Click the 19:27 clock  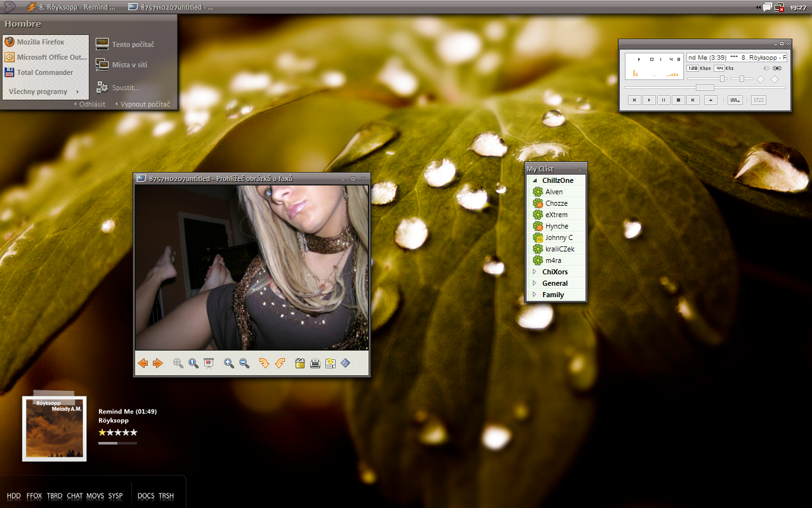[799, 8]
